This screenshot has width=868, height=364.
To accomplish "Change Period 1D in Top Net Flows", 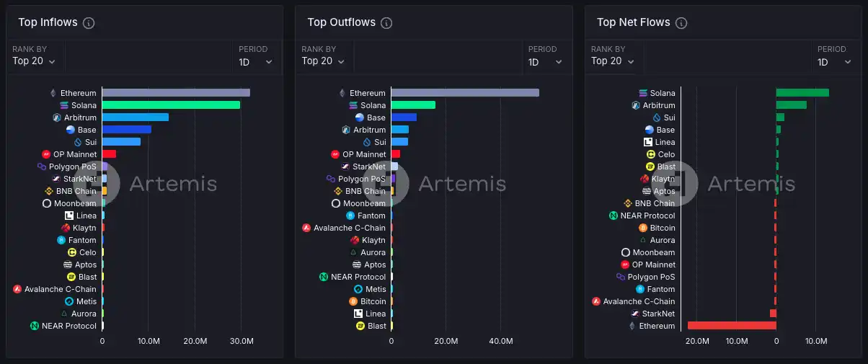I will 834,62.
